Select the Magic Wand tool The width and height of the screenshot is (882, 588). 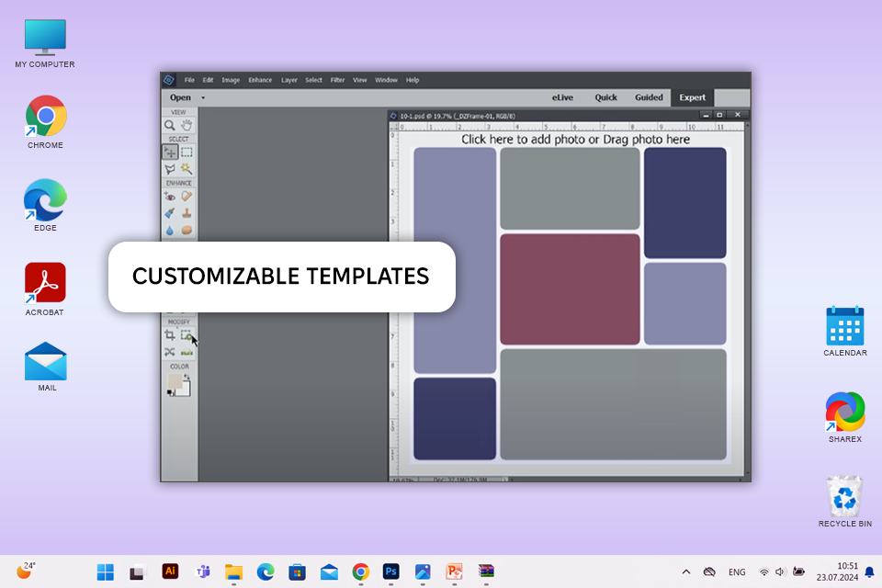(x=187, y=169)
